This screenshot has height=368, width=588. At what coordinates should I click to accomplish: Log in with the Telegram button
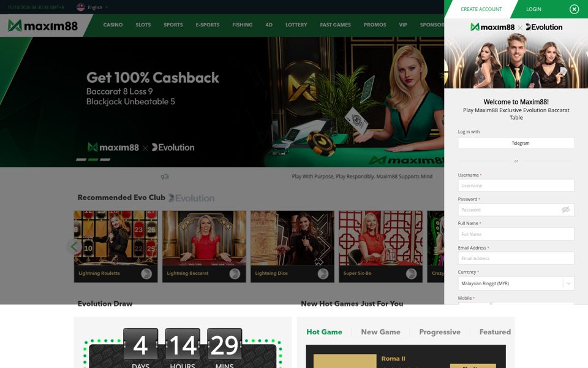click(x=516, y=143)
